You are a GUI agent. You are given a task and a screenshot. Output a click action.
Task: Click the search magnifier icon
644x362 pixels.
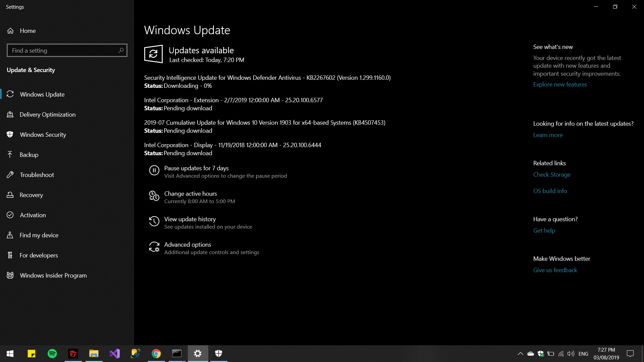(x=121, y=50)
